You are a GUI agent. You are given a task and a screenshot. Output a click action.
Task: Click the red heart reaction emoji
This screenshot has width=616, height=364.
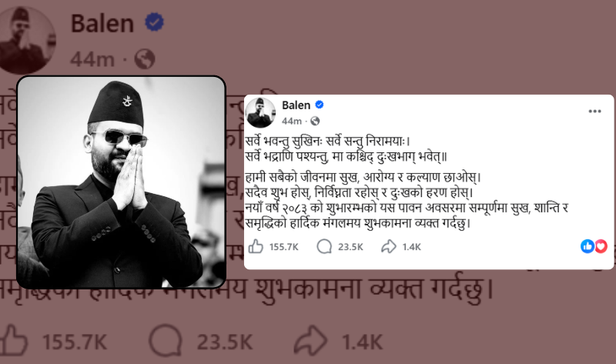pyautogui.click(x=601, y=246)
